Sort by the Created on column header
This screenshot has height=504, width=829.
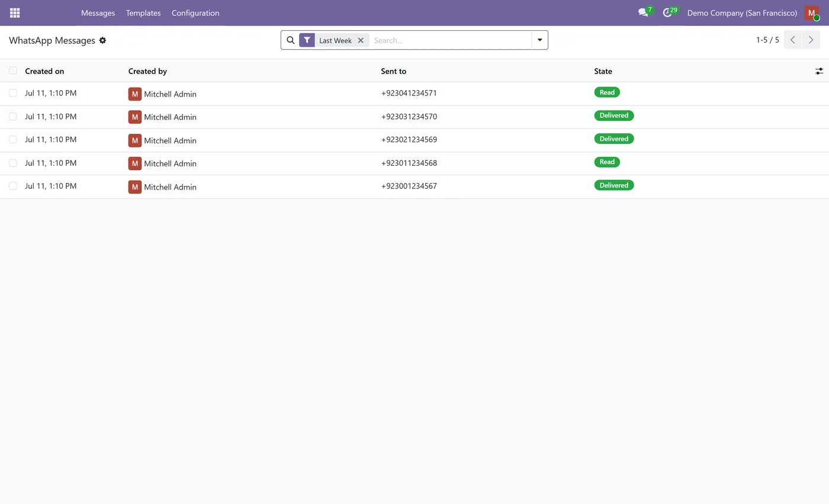click(44, 71)
